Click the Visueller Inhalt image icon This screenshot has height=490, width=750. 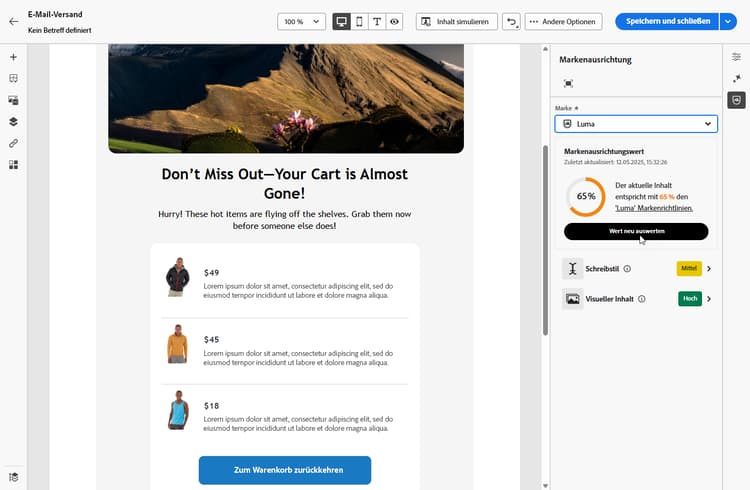point(573,299)
